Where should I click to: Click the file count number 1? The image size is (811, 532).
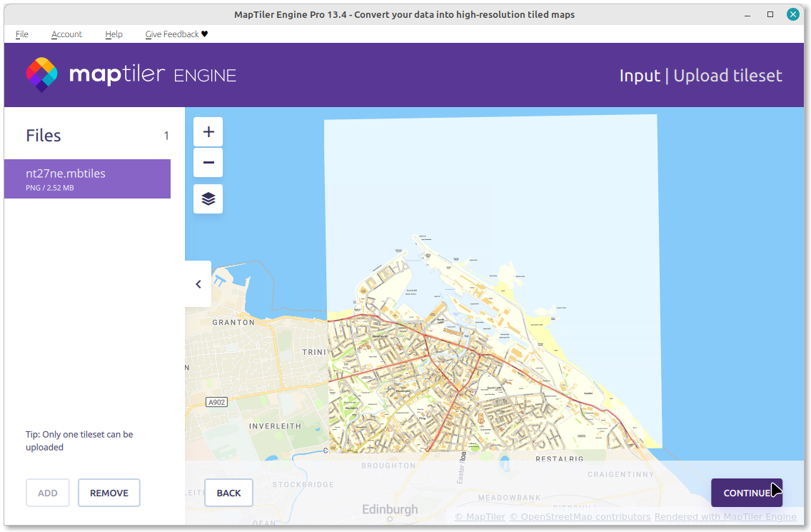coord(166,136)
